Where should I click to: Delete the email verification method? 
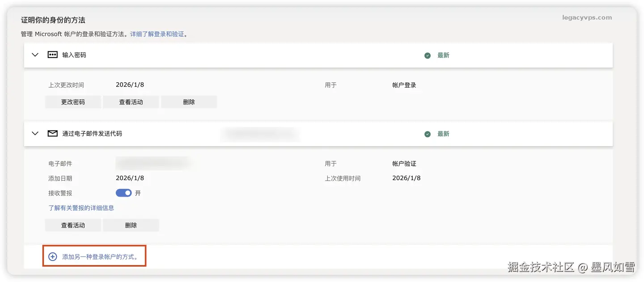point(131,225)
